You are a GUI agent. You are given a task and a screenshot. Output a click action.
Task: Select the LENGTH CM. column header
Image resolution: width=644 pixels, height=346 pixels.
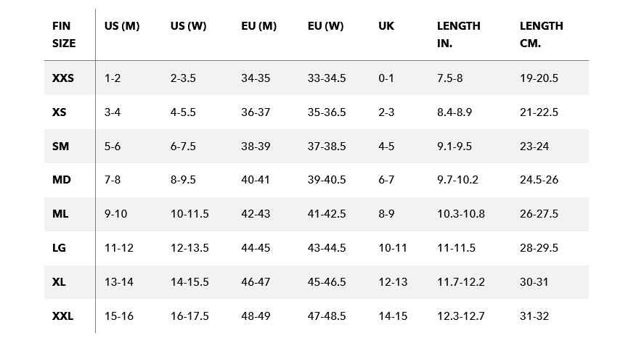[x=541, y=34]
